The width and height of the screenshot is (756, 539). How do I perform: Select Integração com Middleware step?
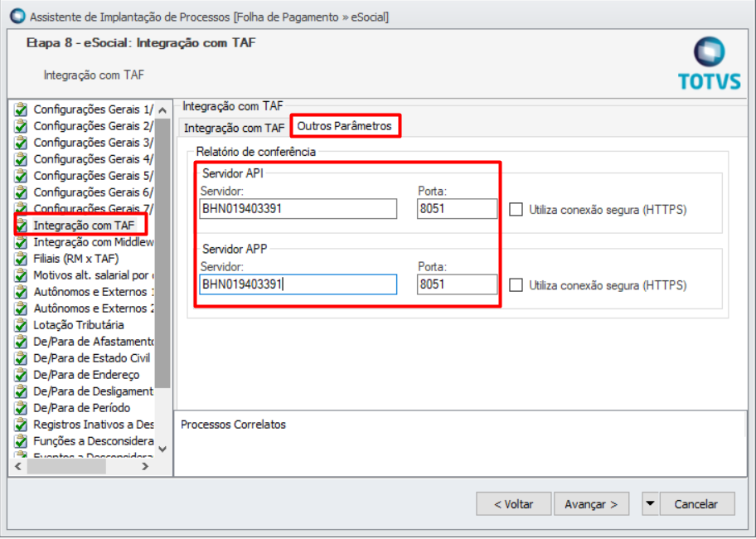pyautogui.click(x=93, y=242)
